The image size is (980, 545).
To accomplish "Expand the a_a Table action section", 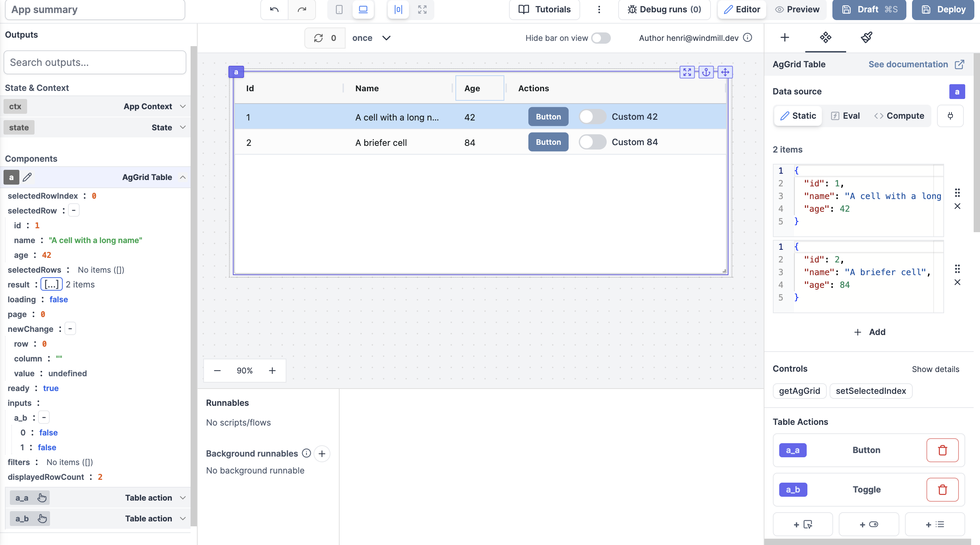I will click(x=182, y=498).
